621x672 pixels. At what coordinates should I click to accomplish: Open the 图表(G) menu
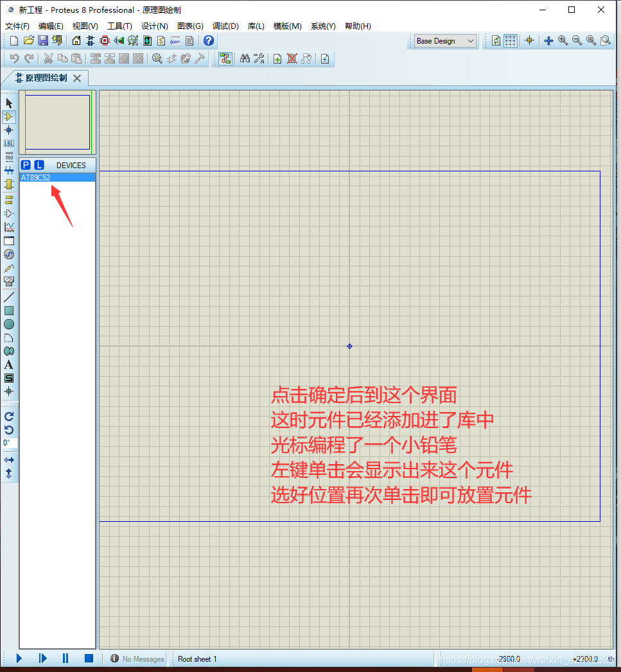[191, 26]
